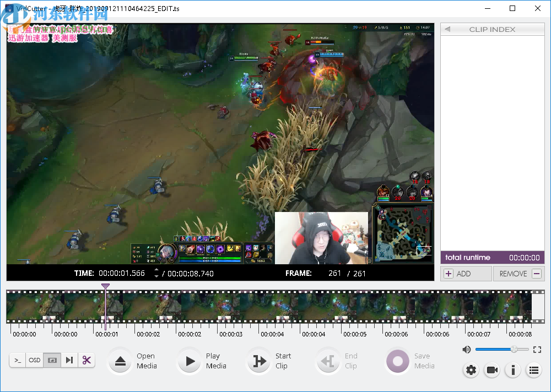This screenshot has height=392, width=551.
Task: Click the time spinner down arrow
Action: pos(156,276)
